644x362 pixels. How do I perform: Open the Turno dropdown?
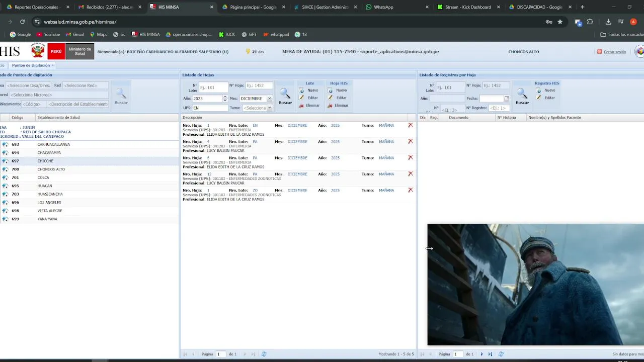pos(270,108)
